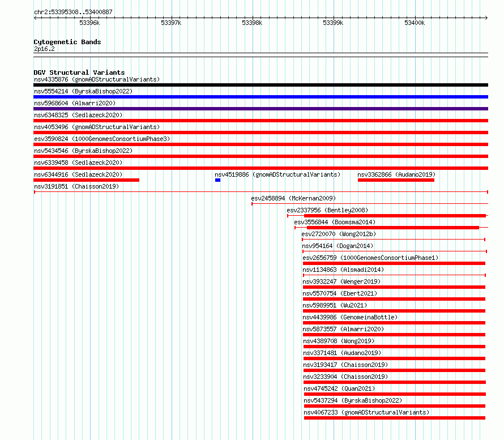Viewport: 504px width, 440px height.
Task: Click the nsv4389708 Wong2019 label
Action: pos(339,341)
